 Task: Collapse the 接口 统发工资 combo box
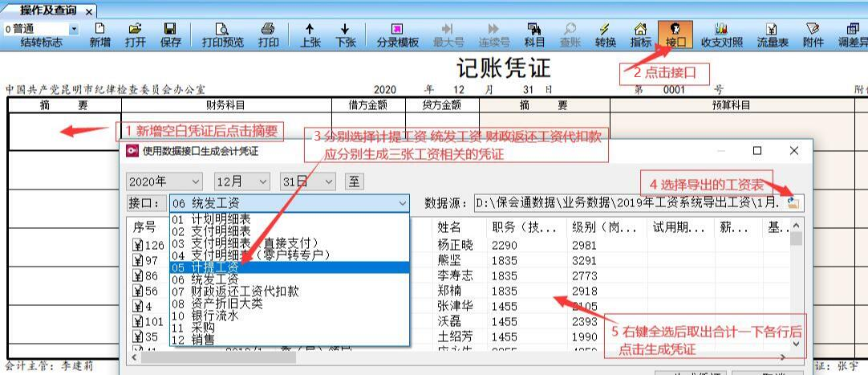pyautogui.click(x=403, y=203)
